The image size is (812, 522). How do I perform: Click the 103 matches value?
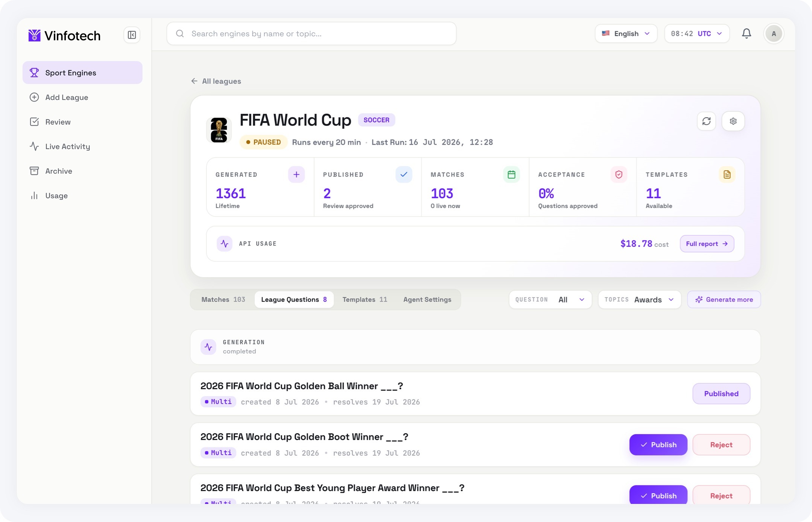(x=442, y=193)
